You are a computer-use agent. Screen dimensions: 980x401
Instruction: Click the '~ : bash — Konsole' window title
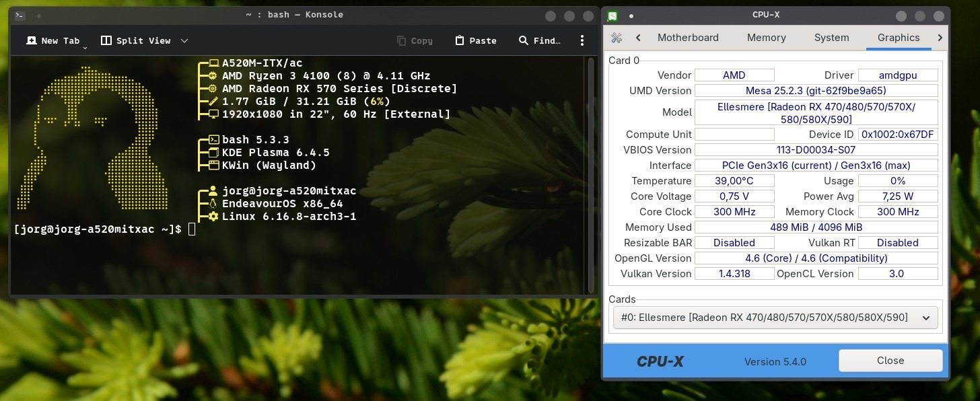295,15
